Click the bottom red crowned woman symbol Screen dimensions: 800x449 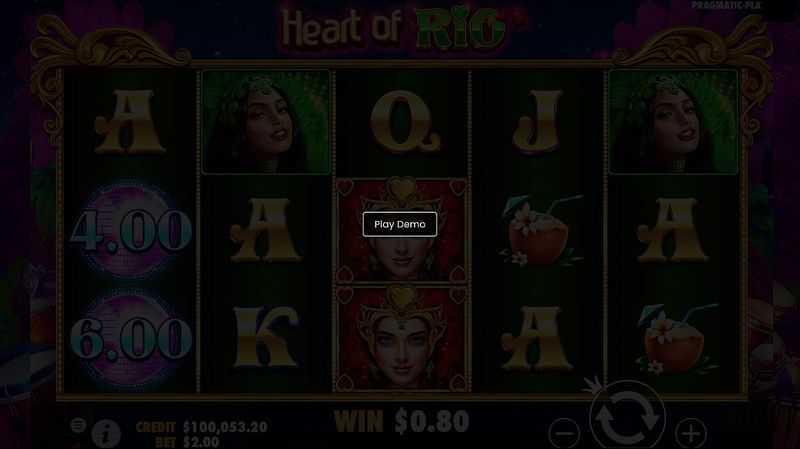[x=402, y=338]
